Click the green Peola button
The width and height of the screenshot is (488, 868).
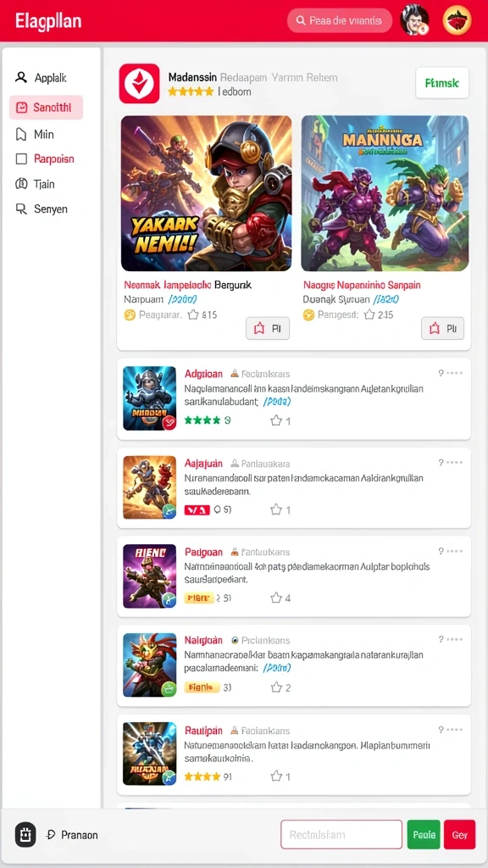tap(424, 834)
